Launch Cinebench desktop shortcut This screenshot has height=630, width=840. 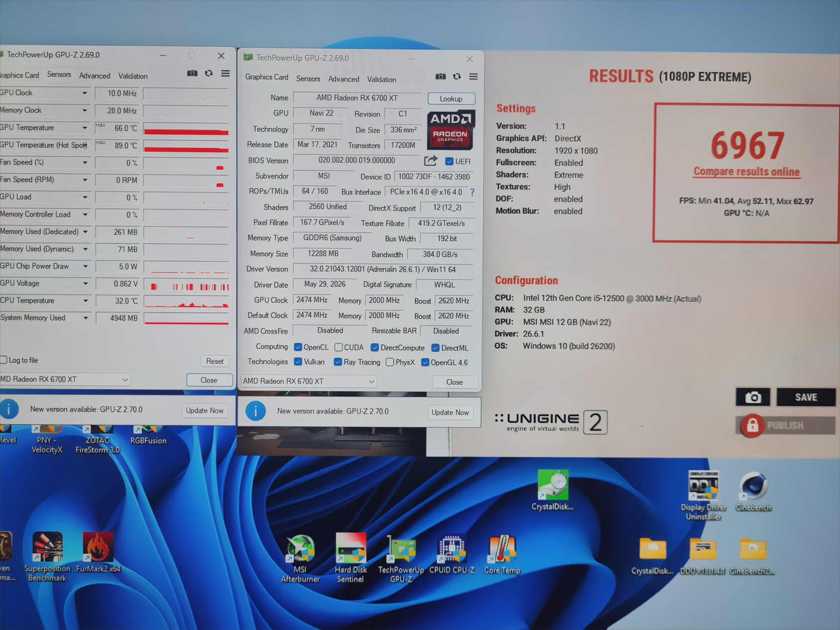[753, 491]
